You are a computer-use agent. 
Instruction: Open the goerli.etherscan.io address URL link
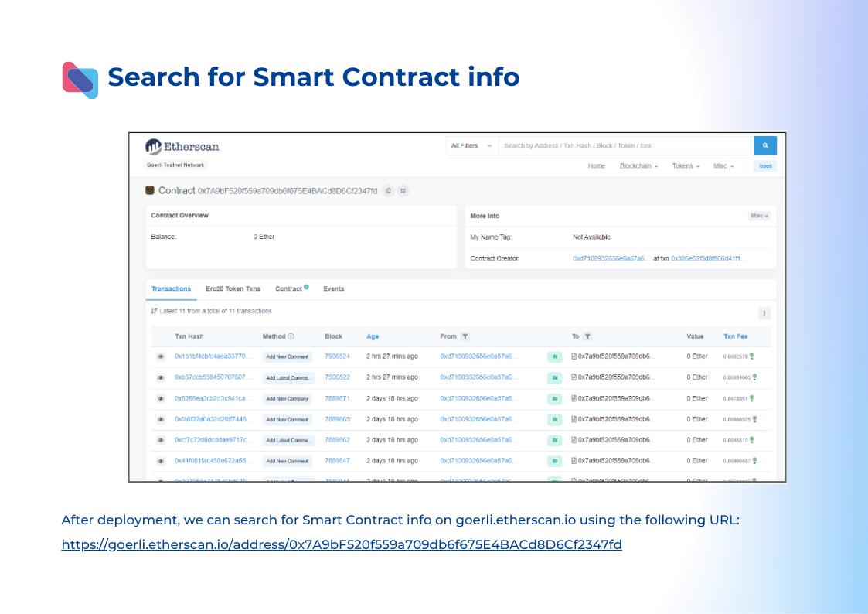click(342, 544)
